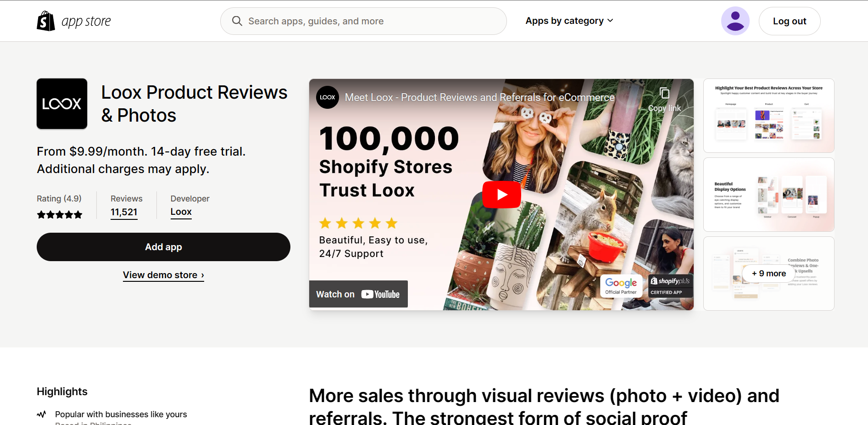The width and height of the screenshot is (868, 425).
Task: Click the + 9 more screenshots button
Action: point(768,274)
